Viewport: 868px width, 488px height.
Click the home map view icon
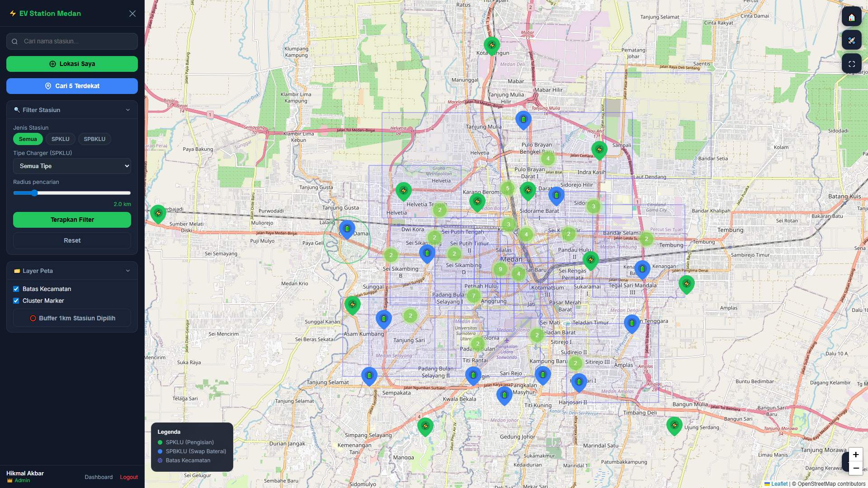(x=852, y=17)
